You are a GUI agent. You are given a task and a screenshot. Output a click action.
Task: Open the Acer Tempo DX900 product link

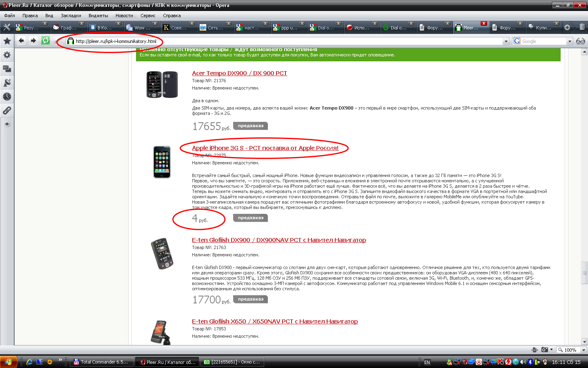click(x=240, y=73)
